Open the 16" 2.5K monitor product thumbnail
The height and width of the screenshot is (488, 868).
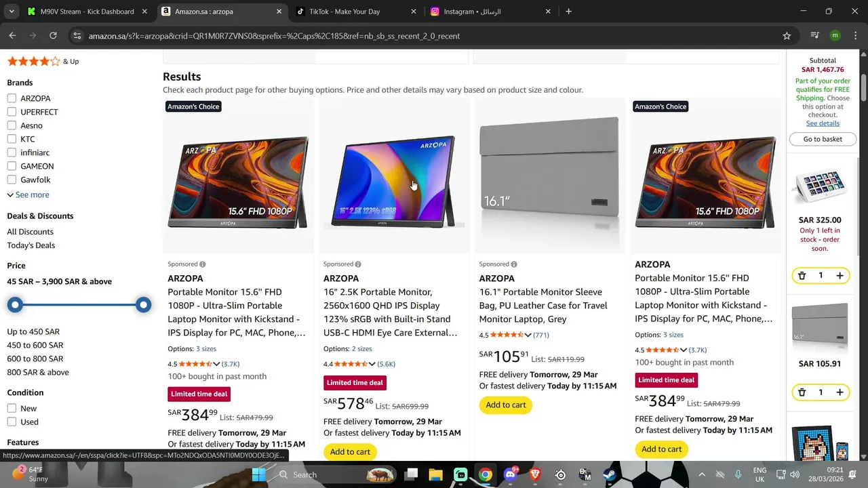coord(394,180)
